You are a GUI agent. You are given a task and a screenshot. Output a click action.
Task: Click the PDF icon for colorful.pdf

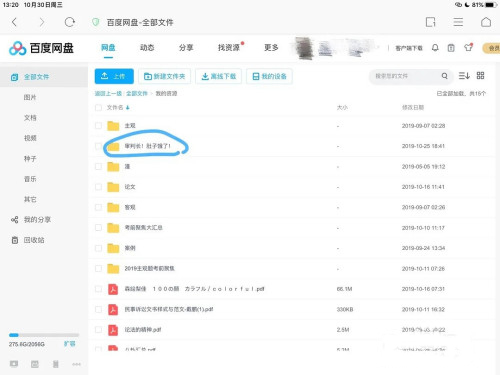tap(113, 289)
